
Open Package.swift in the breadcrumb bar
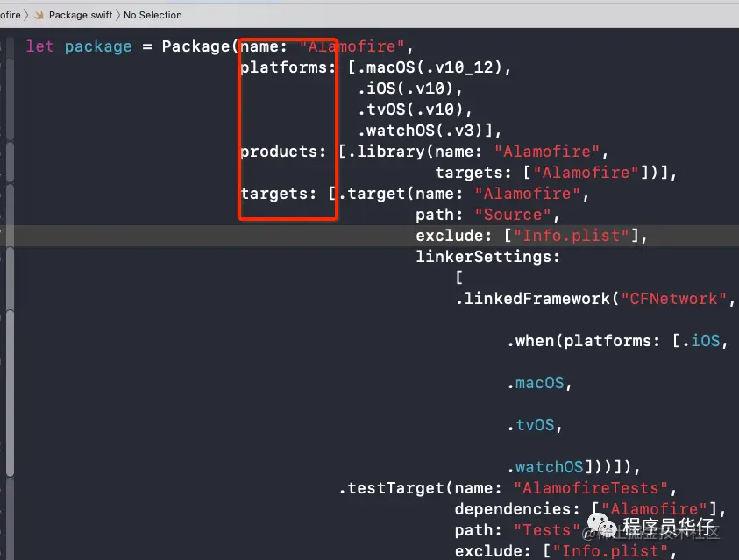point(81,15)
